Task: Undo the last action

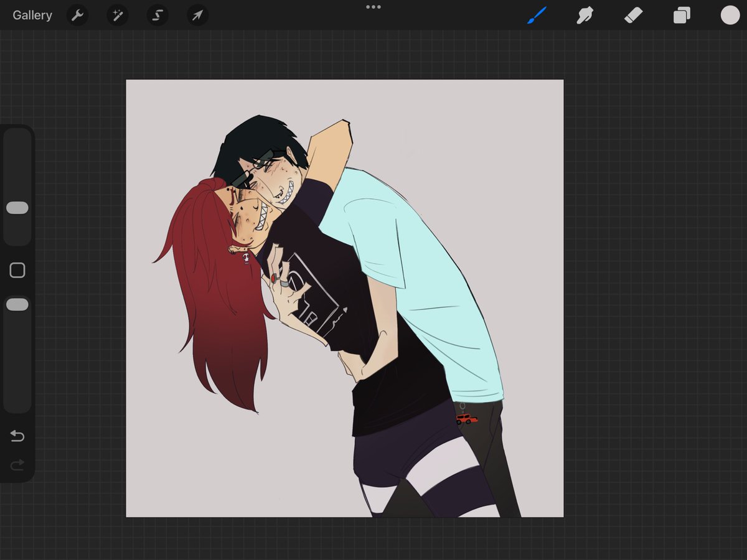Action: (17, 436)
